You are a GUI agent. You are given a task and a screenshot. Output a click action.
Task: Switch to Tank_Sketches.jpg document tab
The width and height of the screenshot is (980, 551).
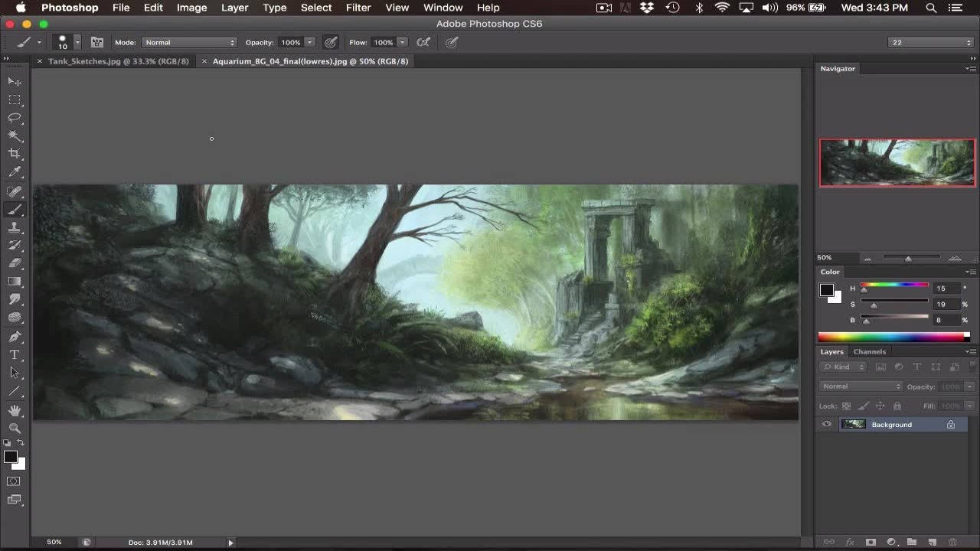(x=118, y=61)
